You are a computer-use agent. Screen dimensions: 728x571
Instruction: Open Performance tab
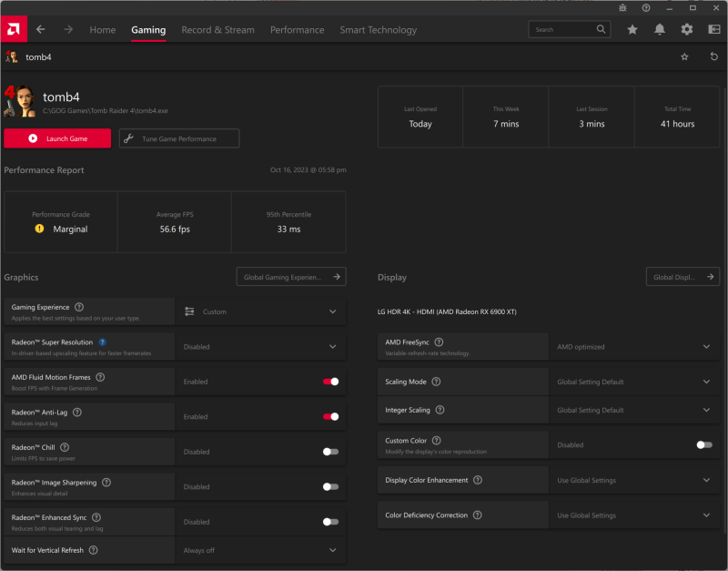[298, 30]
